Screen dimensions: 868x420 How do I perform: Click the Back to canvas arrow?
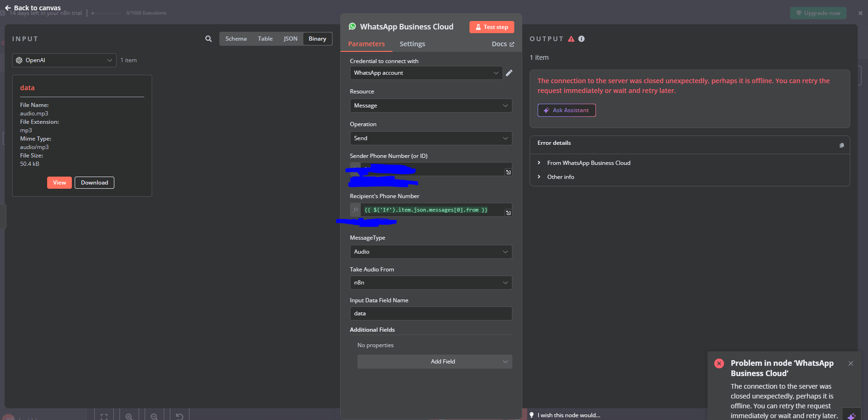click(x=8, y=8)
